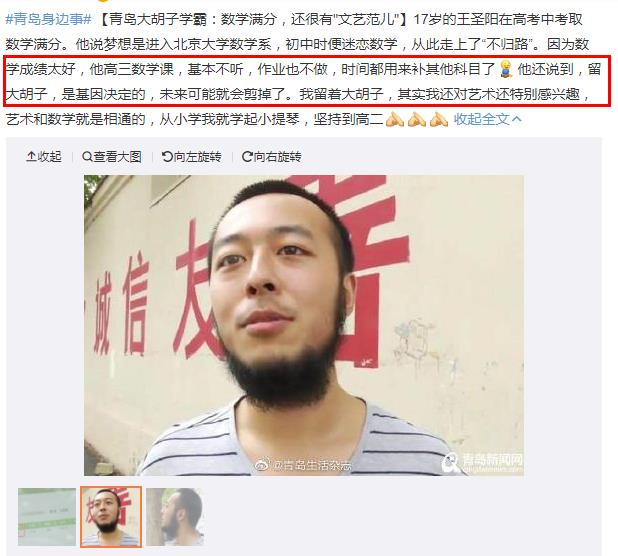Click the clockwise rotate arrow icon
The image size is (618, 556).
[247, 157]
